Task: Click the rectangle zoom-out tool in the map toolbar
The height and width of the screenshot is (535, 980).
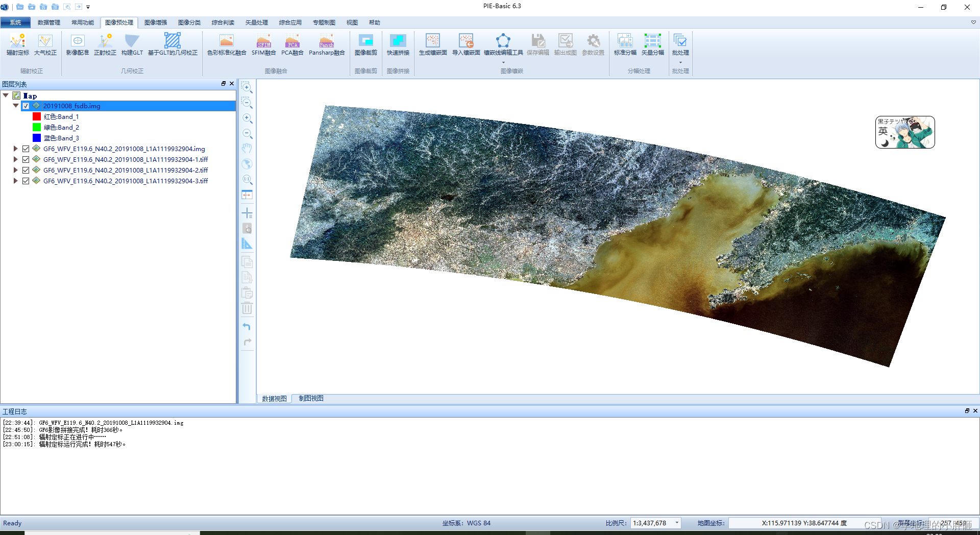Action: [x=247, y=103]
